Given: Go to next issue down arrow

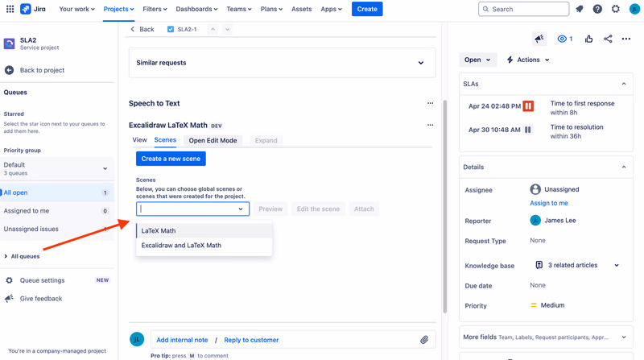Looking at the screenshot, I should click(227, 29).
